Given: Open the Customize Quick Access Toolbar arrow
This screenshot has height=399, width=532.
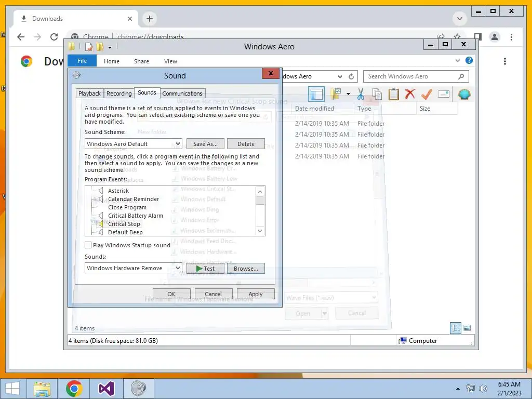Looking at the screenshot, I should (110, 47).
